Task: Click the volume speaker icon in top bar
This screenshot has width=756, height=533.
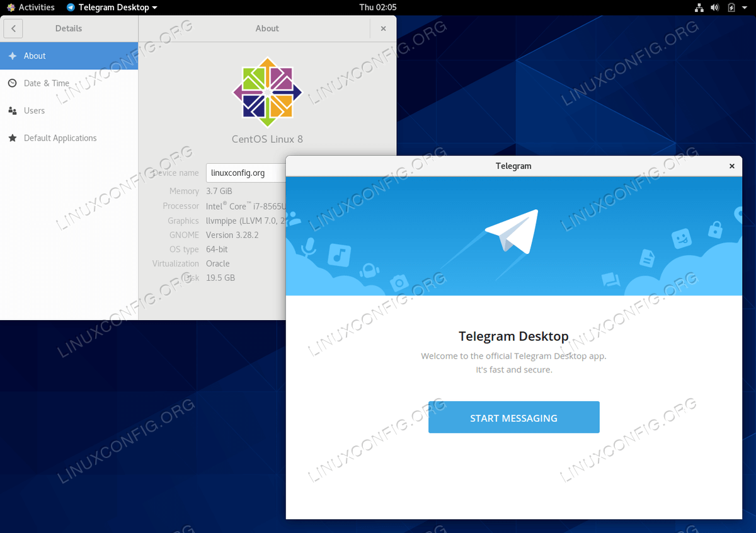Action: coord(715,8)
